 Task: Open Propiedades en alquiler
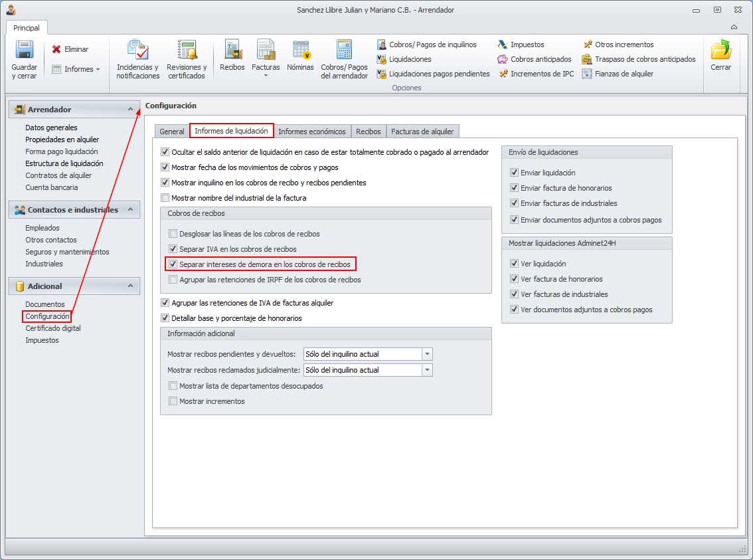point(62,140)
